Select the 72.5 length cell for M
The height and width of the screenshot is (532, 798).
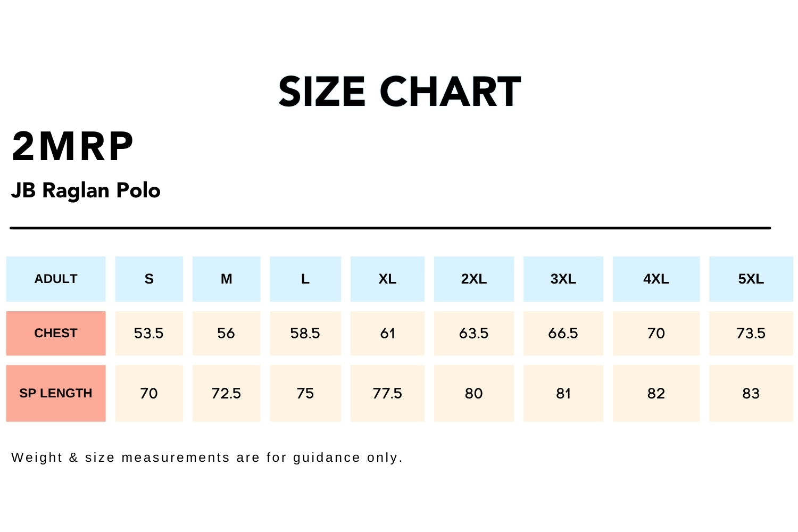pyautogui.click(x=226, y=393)
